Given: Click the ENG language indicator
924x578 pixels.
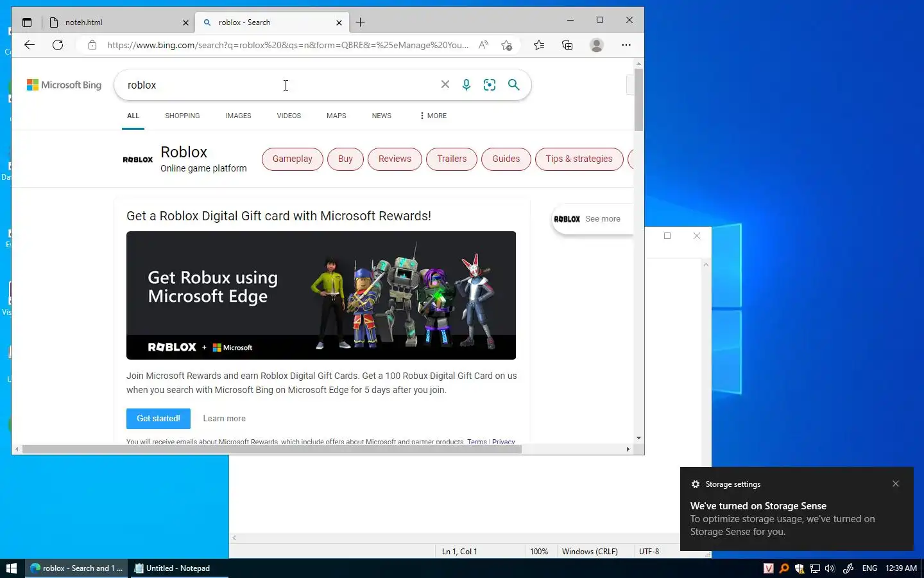Looking at the screenshot, I should (869, 568).
